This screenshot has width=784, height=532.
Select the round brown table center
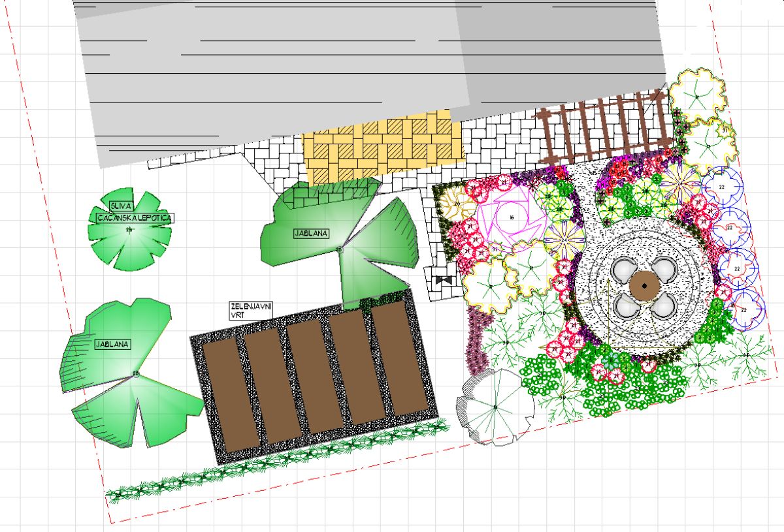(x=644, y=285)
